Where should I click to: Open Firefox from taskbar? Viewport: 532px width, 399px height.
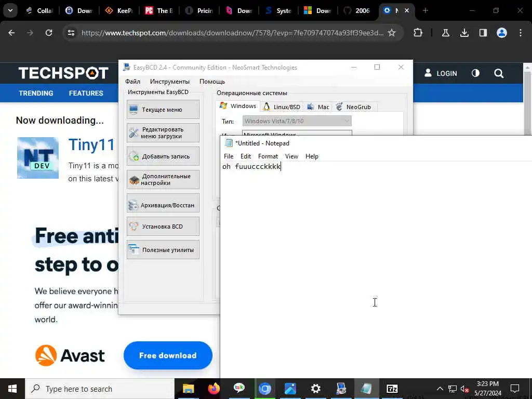coord(214,389)
